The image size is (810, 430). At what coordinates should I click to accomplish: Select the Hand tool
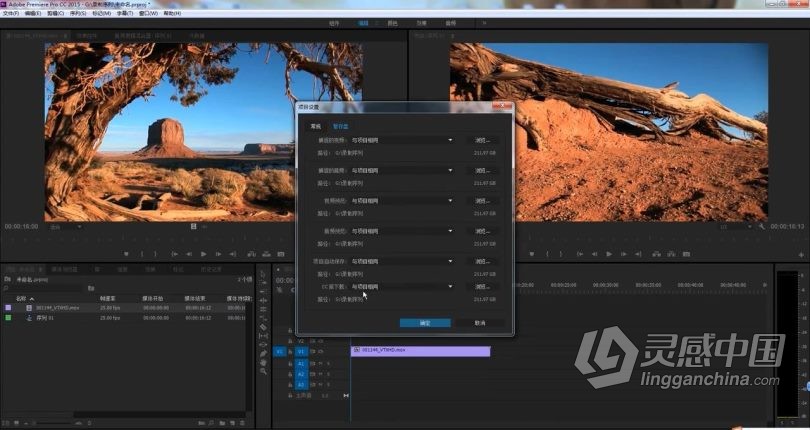(263, 362)
